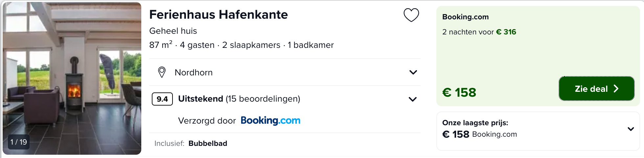Click the Booking.com logo after Verzorgd door
644x158 pixels.
point(270,121)
